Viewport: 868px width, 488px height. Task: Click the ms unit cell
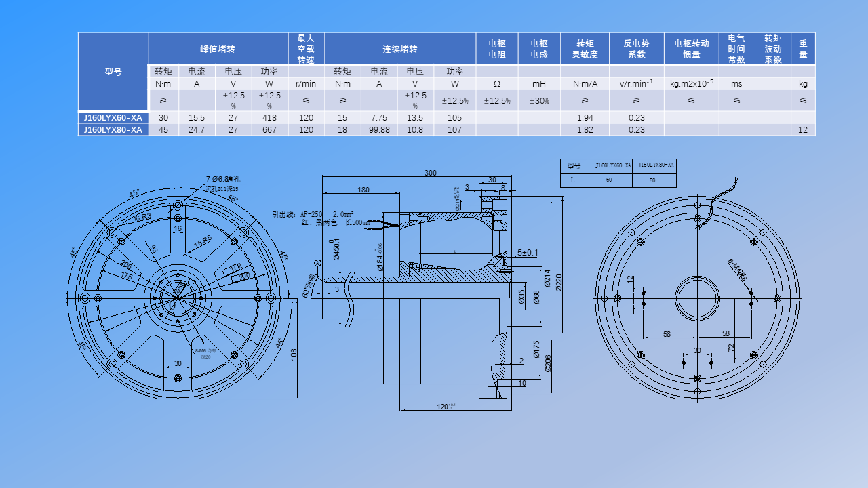[737, 83]
